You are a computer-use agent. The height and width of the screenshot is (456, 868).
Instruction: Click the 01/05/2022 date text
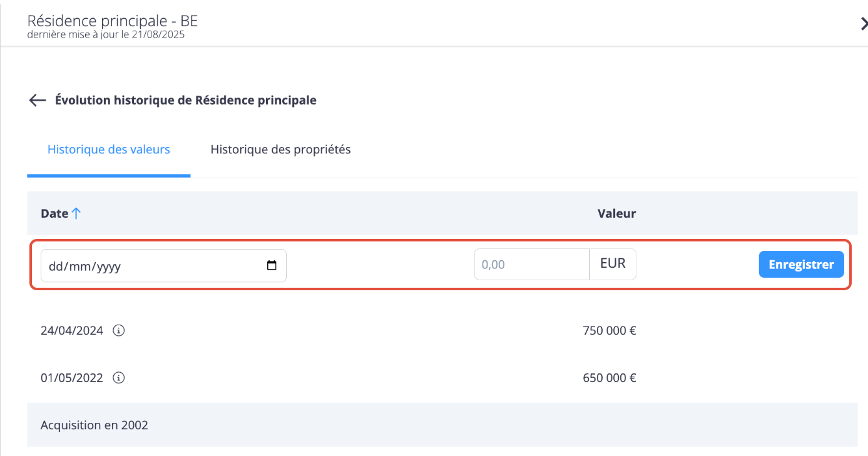[x=72, y=378]
